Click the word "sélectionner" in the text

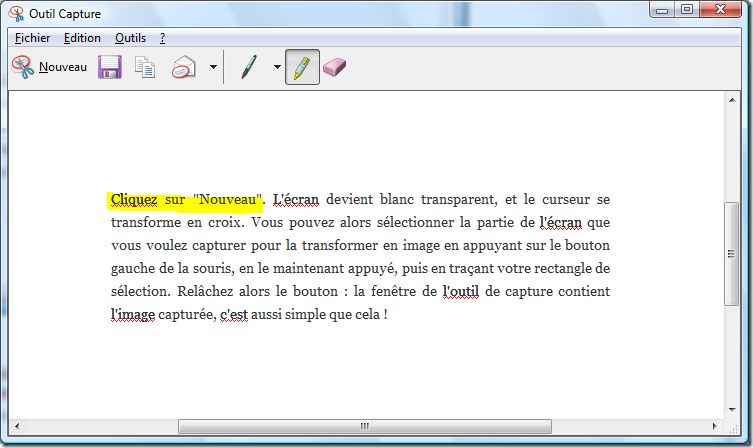point(415,222)
